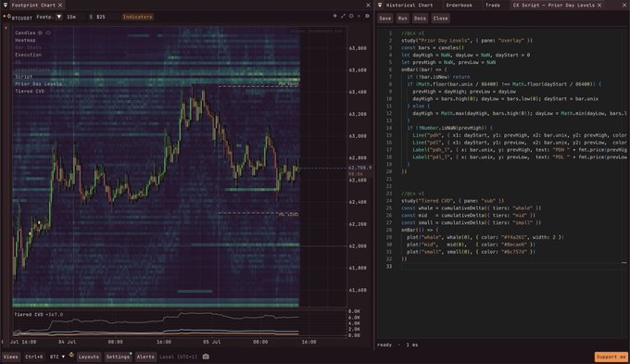Image resolution: width=630 pixels, height=364 pixels.
Task: Select the CX Script - Prior Day Levels tab
Action: 554,6
